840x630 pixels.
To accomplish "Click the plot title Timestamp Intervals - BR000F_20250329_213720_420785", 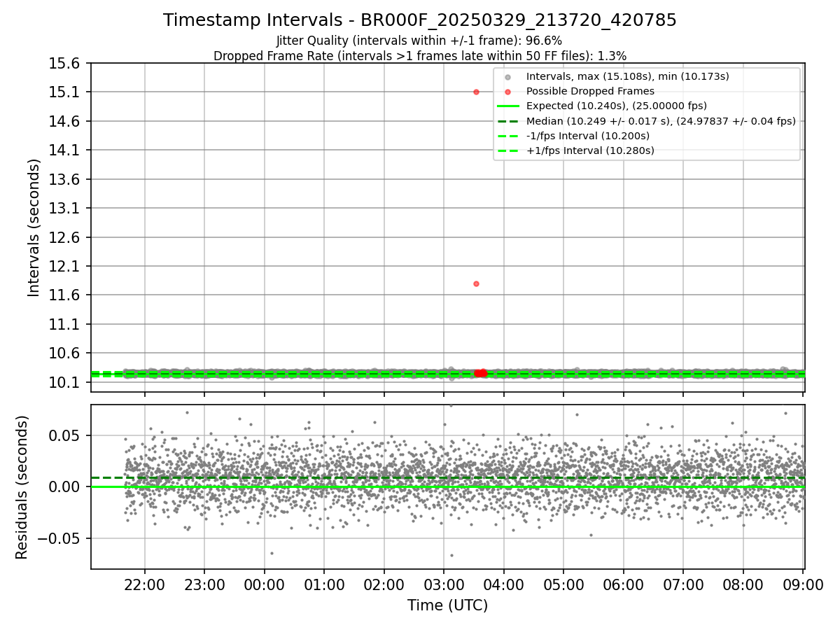I will (x=420, y=20).
